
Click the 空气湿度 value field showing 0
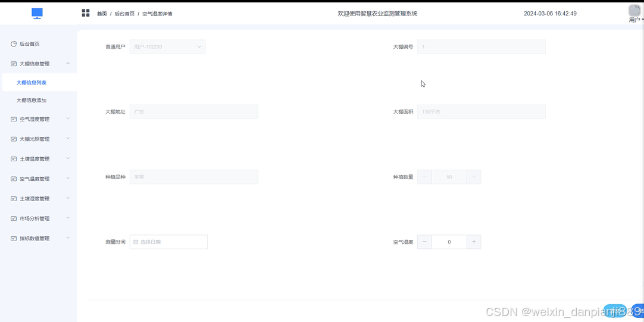pyautogui.click(x=449, y=242)
